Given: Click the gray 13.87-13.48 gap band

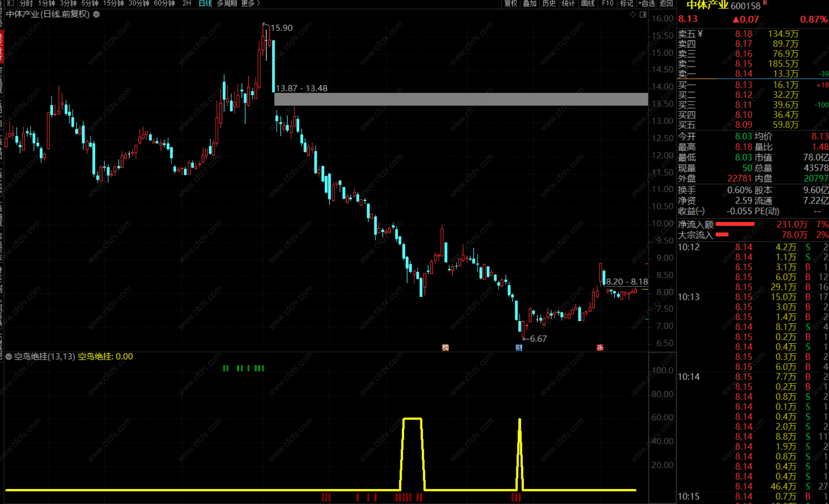Looking at the screenshot, I should pyautogui.click(x=461, y=99).
